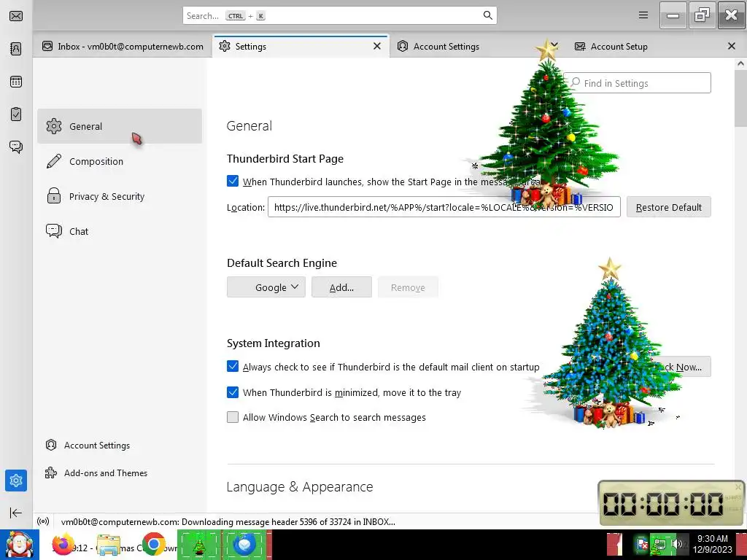The height and width of the screenshot is (560, 747).
Task: Click the downloading message header status text
Action: point(228,521)
